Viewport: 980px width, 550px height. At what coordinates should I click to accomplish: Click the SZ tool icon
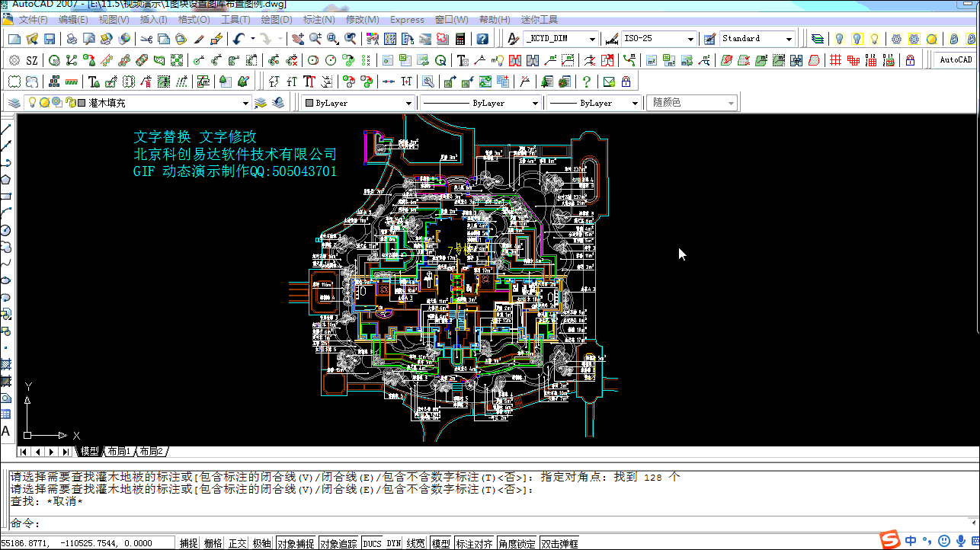pyautogui.click(x=32, y=60)
